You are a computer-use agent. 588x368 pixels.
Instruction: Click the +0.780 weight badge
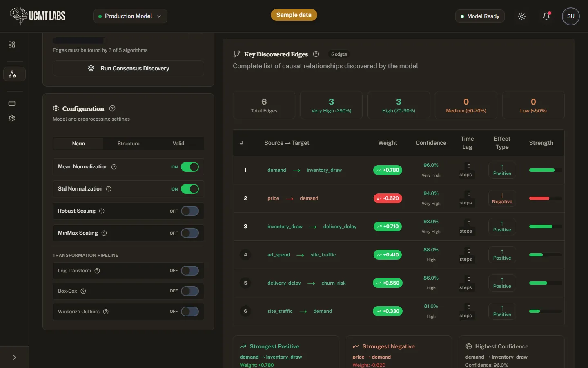click(388, 170)
